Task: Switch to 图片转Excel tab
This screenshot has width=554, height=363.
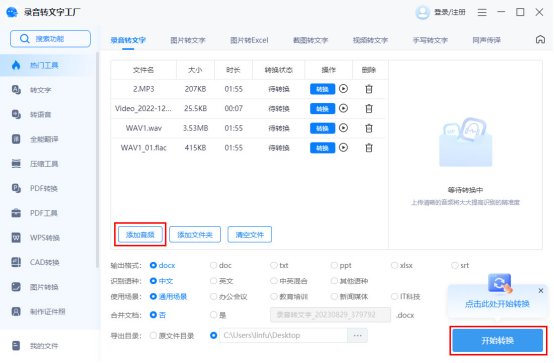Action: pos(249,40)
